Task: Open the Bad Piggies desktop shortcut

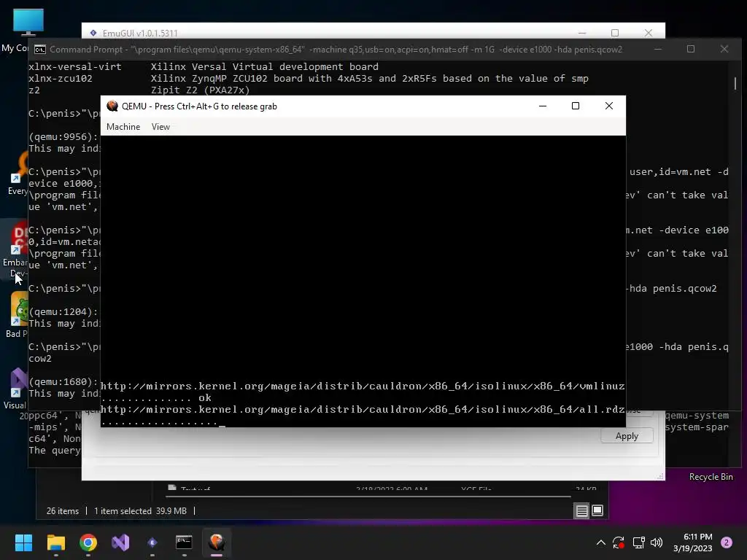Action: click(x=17, y=314)
